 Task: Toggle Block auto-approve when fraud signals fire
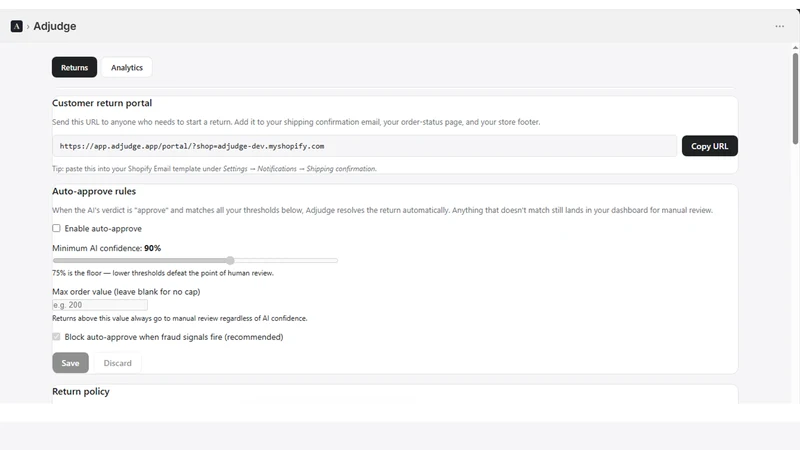click(x=56, y=337)
